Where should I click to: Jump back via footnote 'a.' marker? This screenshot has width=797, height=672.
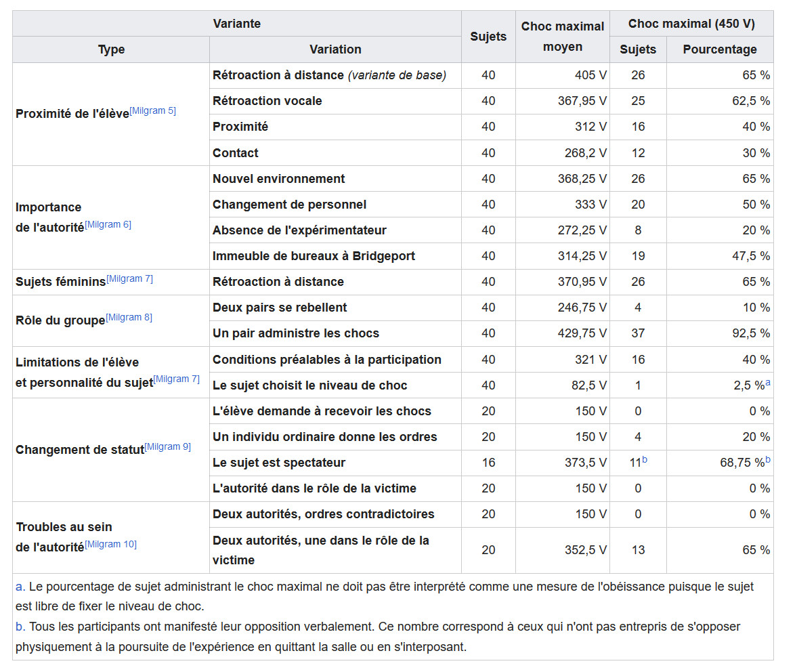(20, 587)
